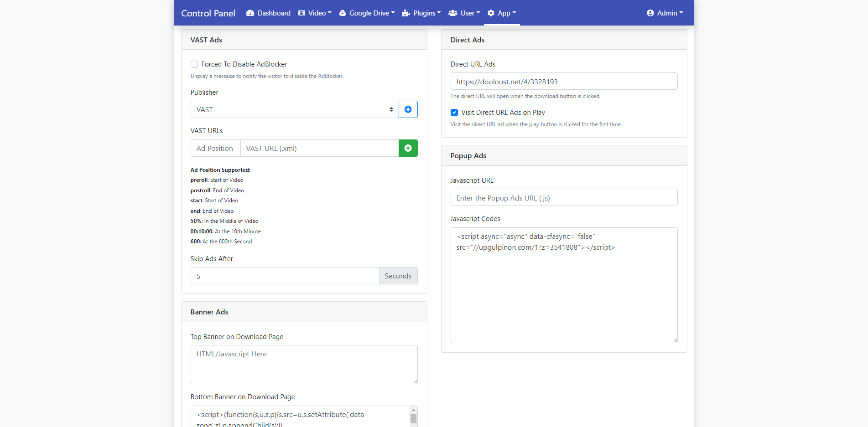This screenshot has height=427, width=868.
Task: Click the 'start: Start of Video' text
Action: (x=214, y=201)
